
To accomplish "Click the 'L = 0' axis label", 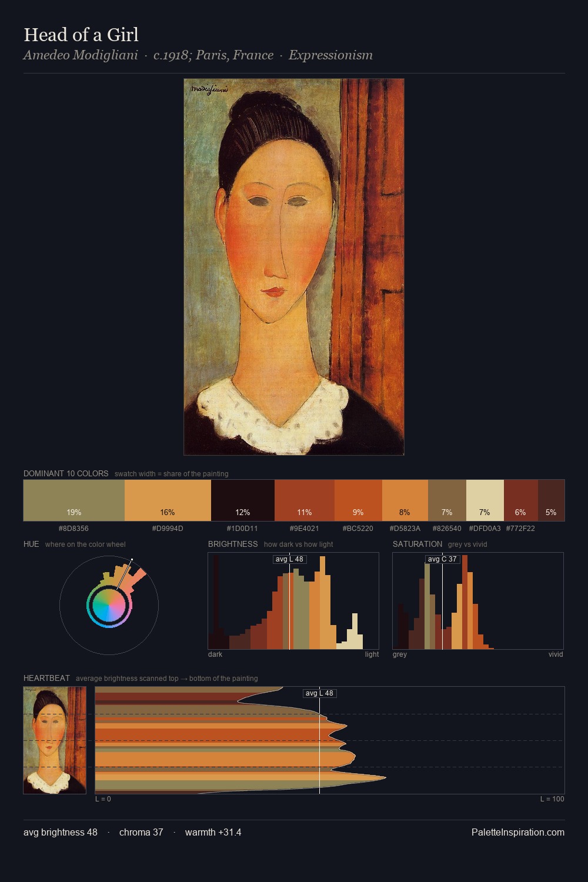I will 103,799.
